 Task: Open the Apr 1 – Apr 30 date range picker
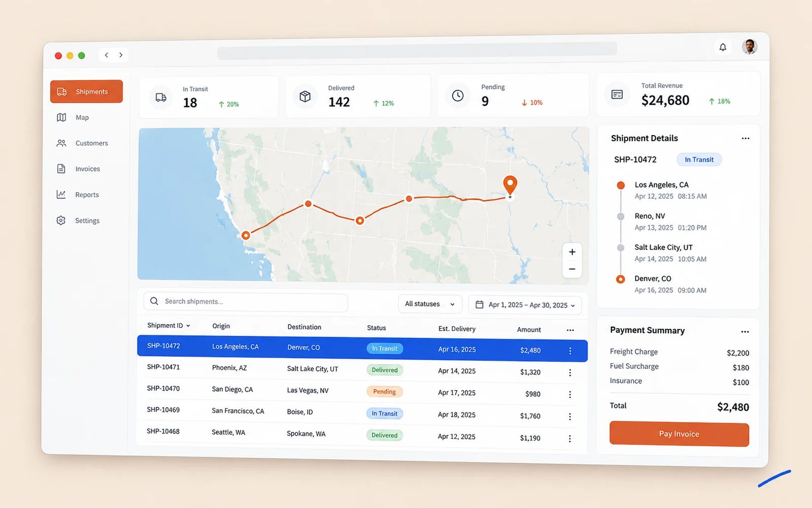click(x=525, y=305)
